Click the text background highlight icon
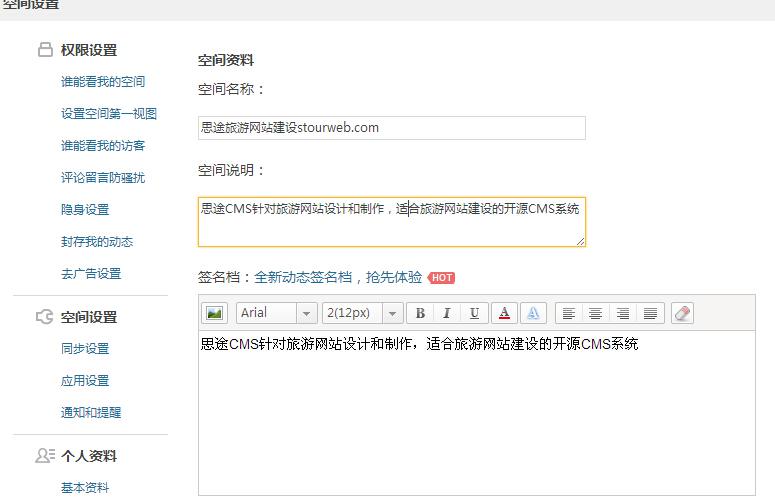 point(533,313)
